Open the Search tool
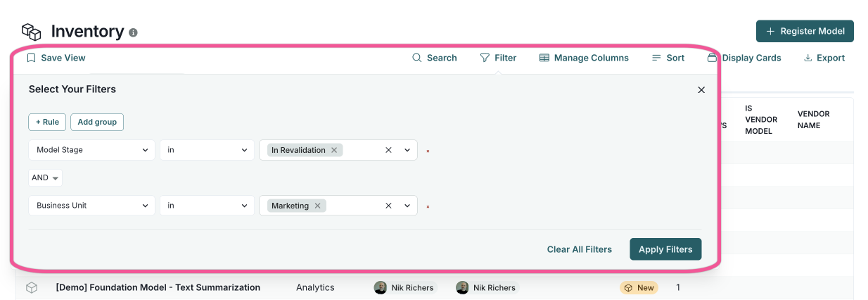Image resolution: width=868 pixels, height=300 pixels. coord(435,58)
